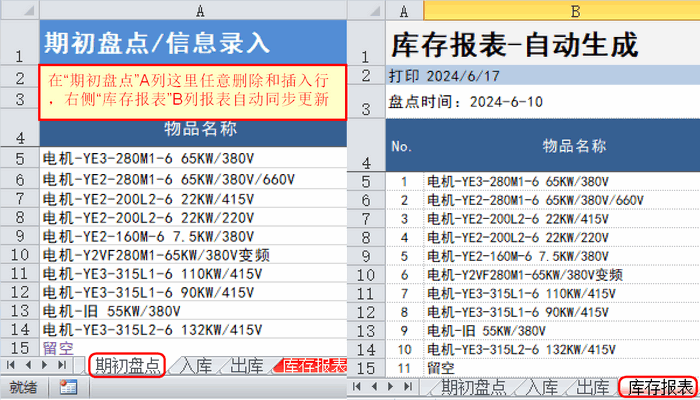The height and width of the screenshot is (400, 700).
Task: Click No. cell 11 in report
Action: click(x=404, y=368)
